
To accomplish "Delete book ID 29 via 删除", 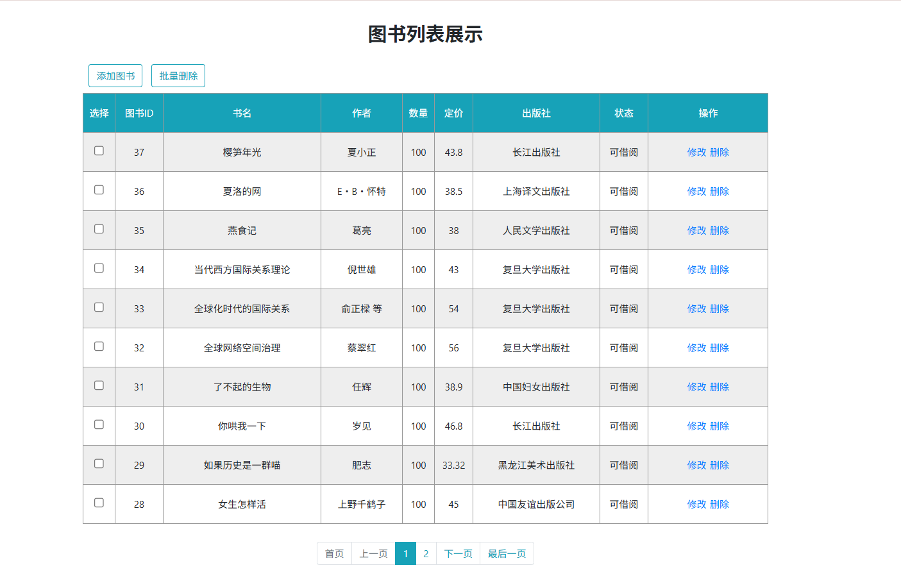I will point(720,465).
